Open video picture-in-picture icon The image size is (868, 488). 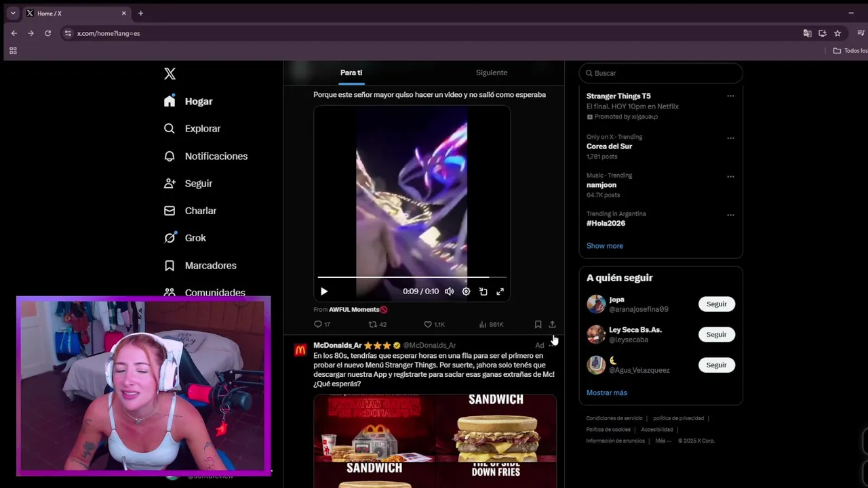click(x=484, y=291)
